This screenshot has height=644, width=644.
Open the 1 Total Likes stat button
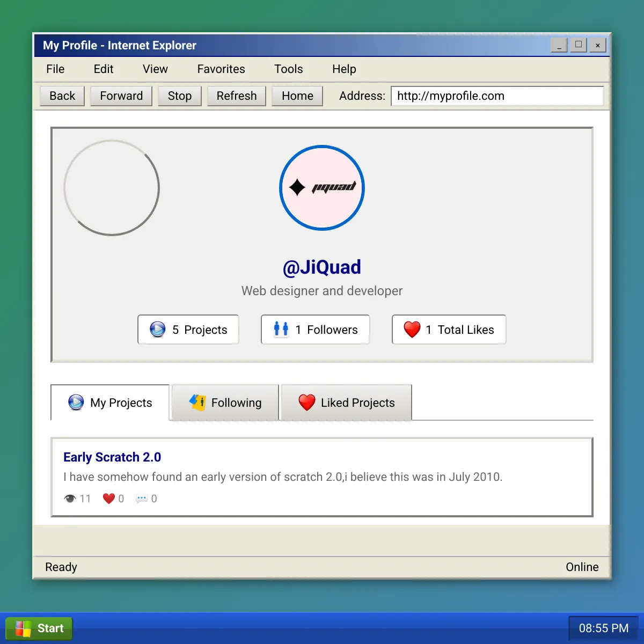pyautogui.click(x=449, y=330)
